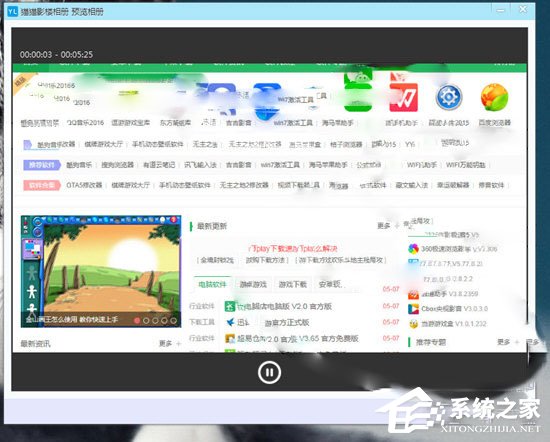The image size is (550, 442).
Task: Click the colorful 360极速浏览器 icon
Action: click(414, 249)
